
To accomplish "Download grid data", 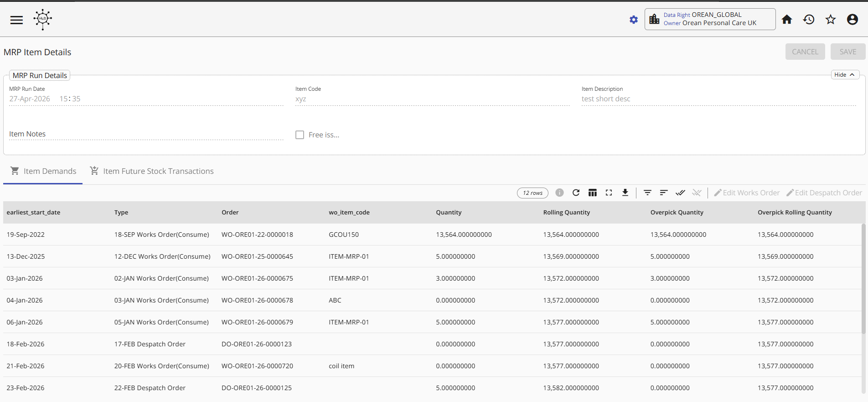I will (x=625, y=193).
